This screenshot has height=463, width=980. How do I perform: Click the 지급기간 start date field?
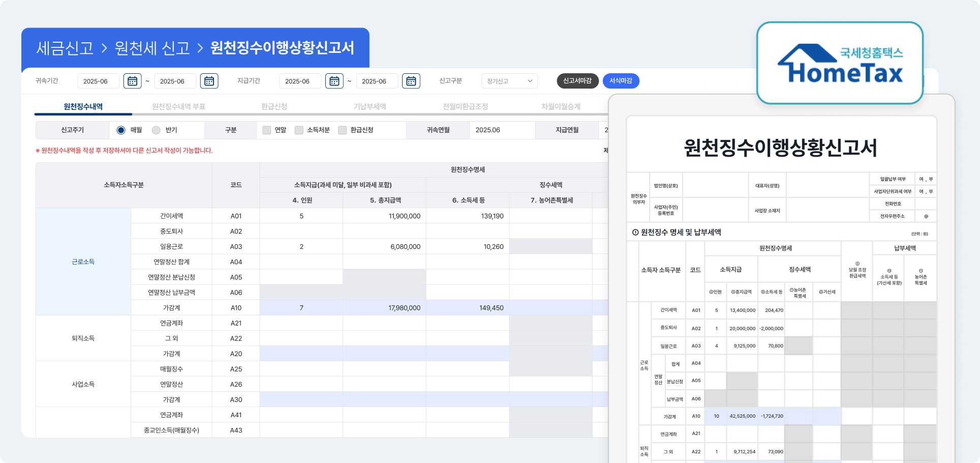click(300, 81)
